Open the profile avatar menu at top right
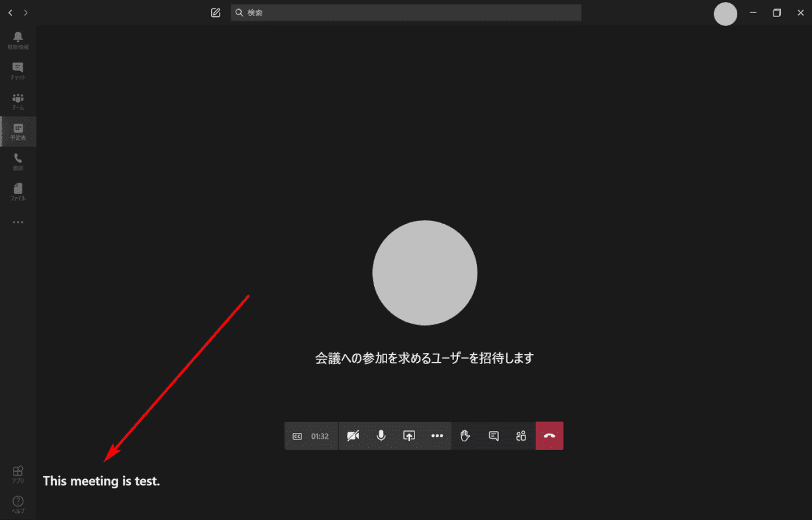 pyautogui.click(x=726, y=14)
